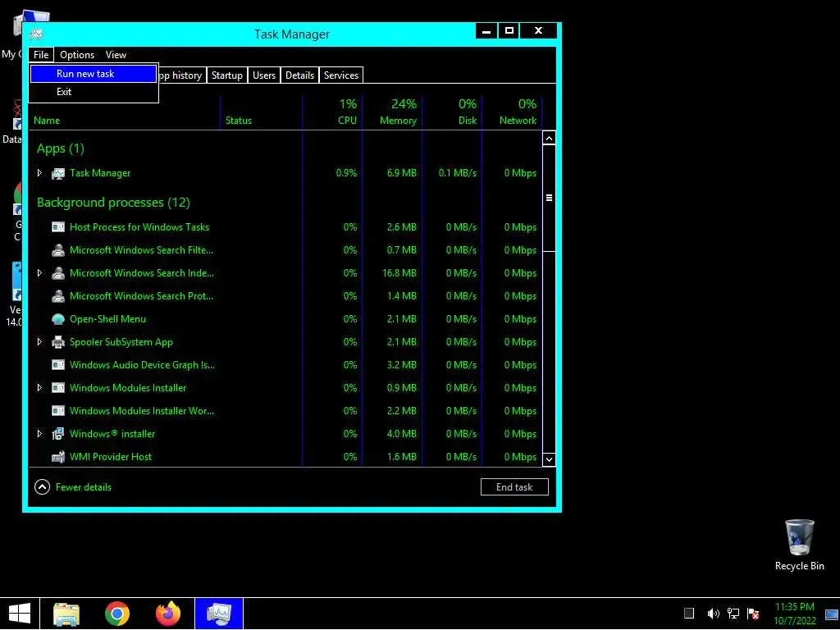Click the 0.9% CPU value for Task Manager

pyautogui.click(x=346, y=173)
